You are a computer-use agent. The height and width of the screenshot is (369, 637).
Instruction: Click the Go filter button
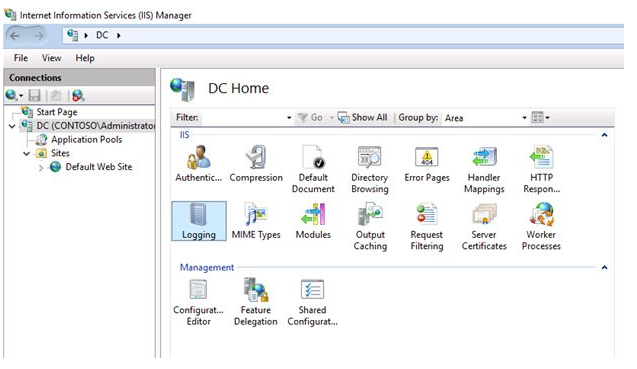pyautogui.click(x=310, y=117)
